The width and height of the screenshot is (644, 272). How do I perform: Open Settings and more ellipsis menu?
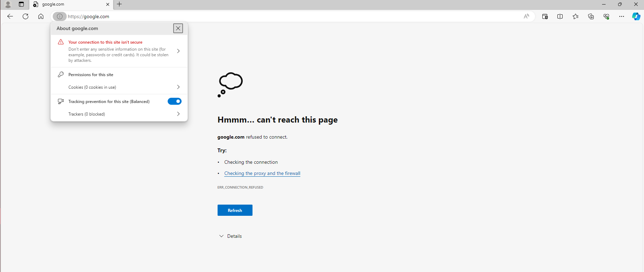coord(622,16)
